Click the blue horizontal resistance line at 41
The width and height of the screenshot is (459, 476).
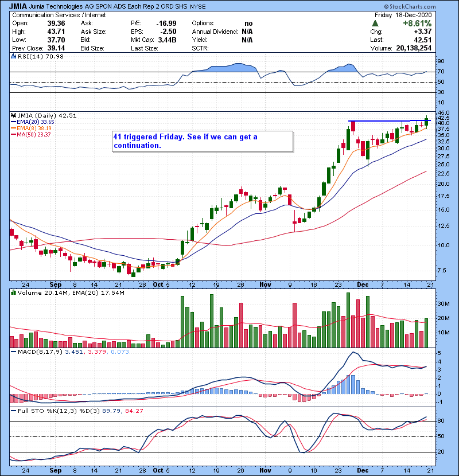(389, 121)
